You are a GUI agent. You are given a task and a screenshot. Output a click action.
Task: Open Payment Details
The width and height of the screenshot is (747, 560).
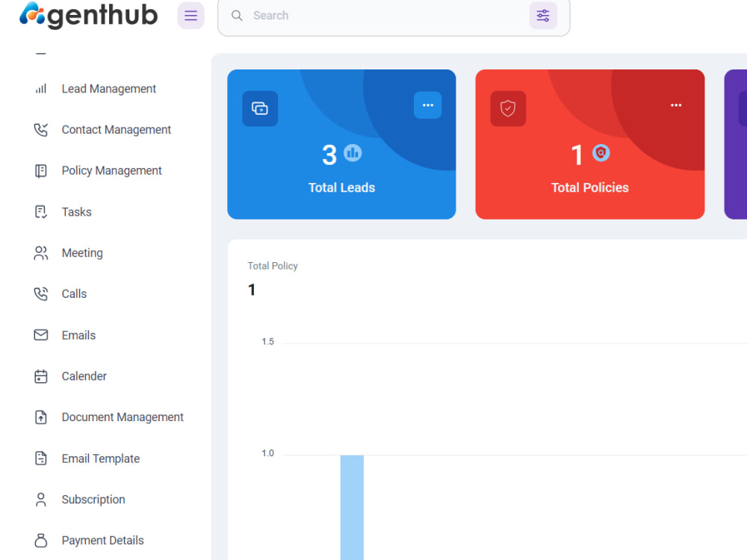pos(102,541)
